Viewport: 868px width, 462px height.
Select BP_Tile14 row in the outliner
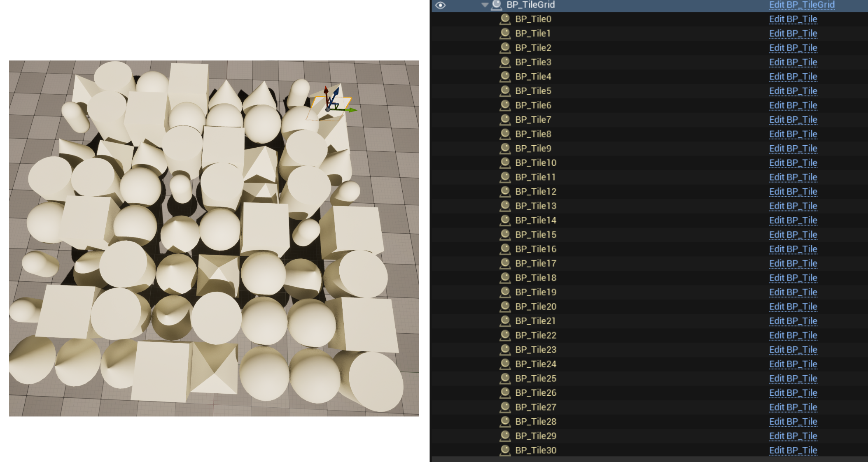point(535,221)
